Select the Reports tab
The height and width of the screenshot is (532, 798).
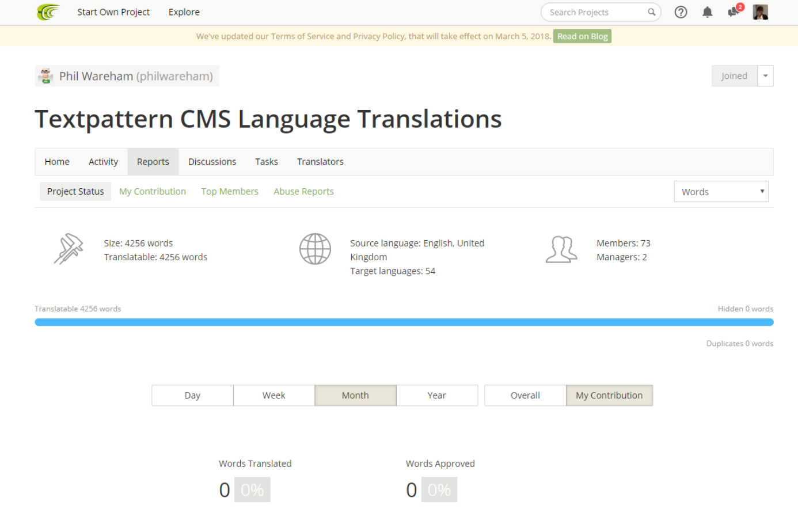coord(153,162)
